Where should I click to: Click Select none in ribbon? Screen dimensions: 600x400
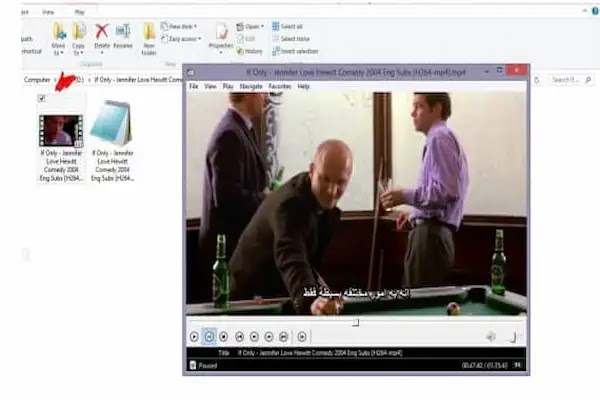(x=291, y=39)
